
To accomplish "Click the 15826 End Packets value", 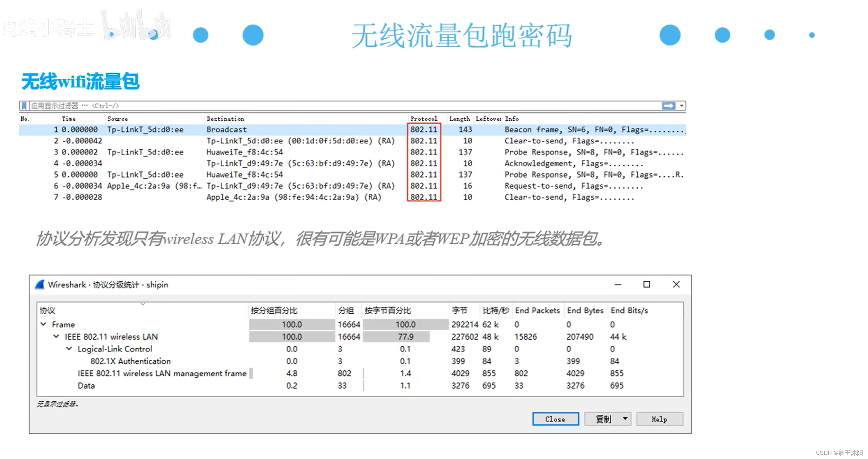I will 526,337.
